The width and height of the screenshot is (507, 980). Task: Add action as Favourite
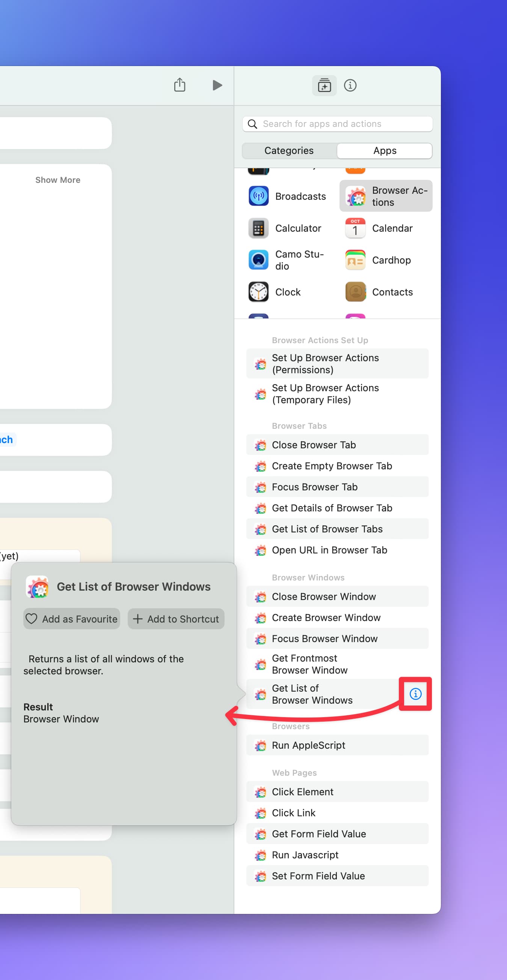point(72,618)
